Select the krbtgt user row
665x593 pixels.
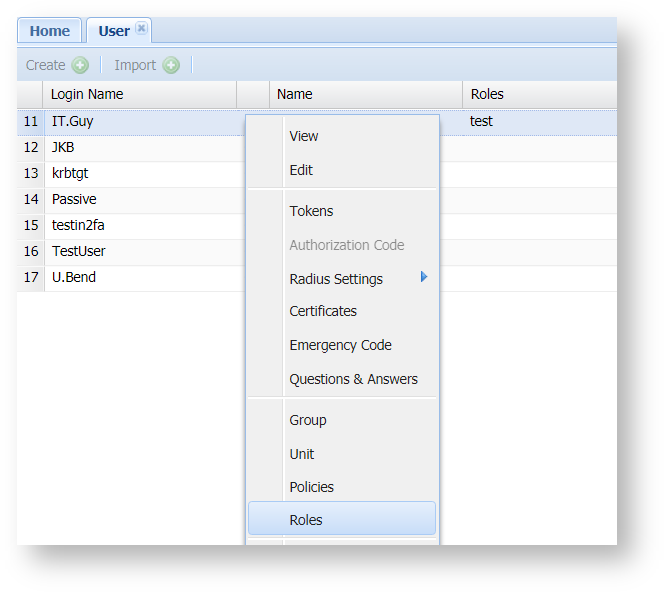click(x=70, y=173)
